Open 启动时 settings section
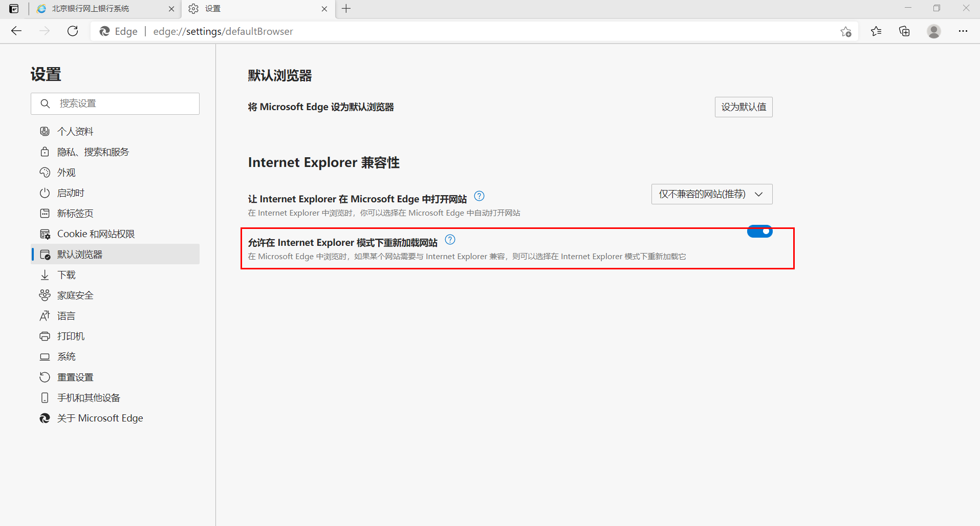The image size is (980, 526). point(115,193)
